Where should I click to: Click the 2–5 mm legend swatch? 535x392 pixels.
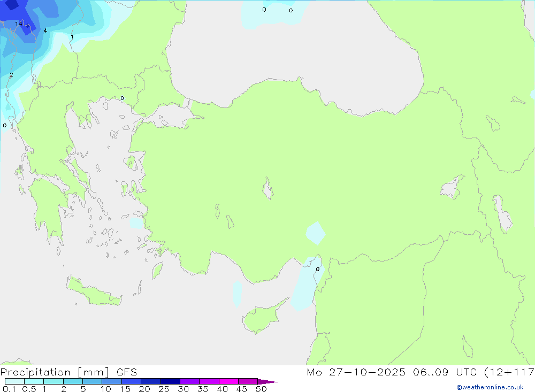coord(73,381)
